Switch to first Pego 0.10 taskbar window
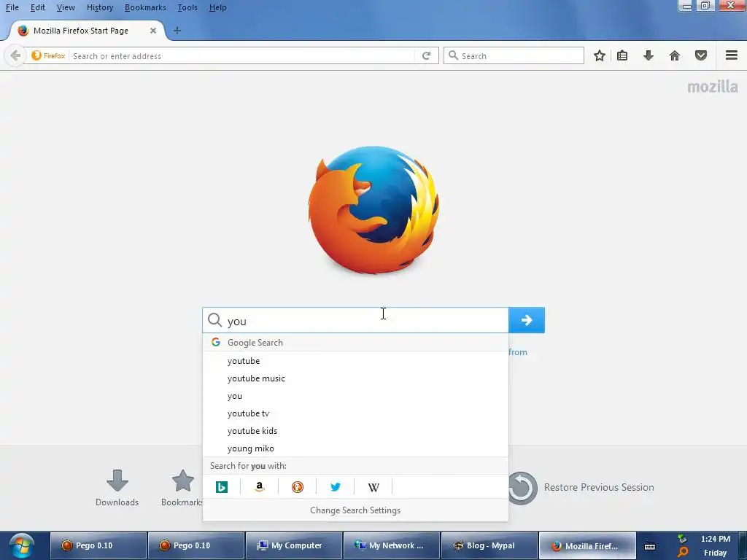This screenshot has width=747, height=560. (x=98, y=545)
